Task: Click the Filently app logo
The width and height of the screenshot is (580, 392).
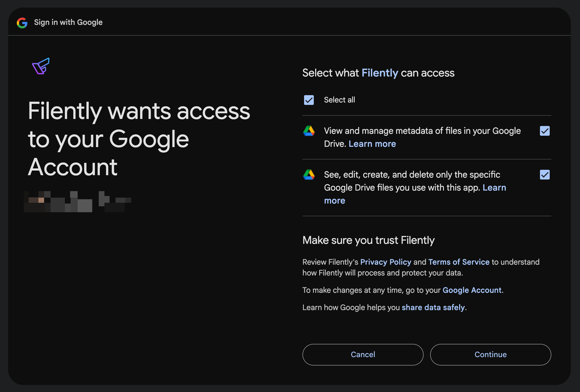Action: point(41,66)
